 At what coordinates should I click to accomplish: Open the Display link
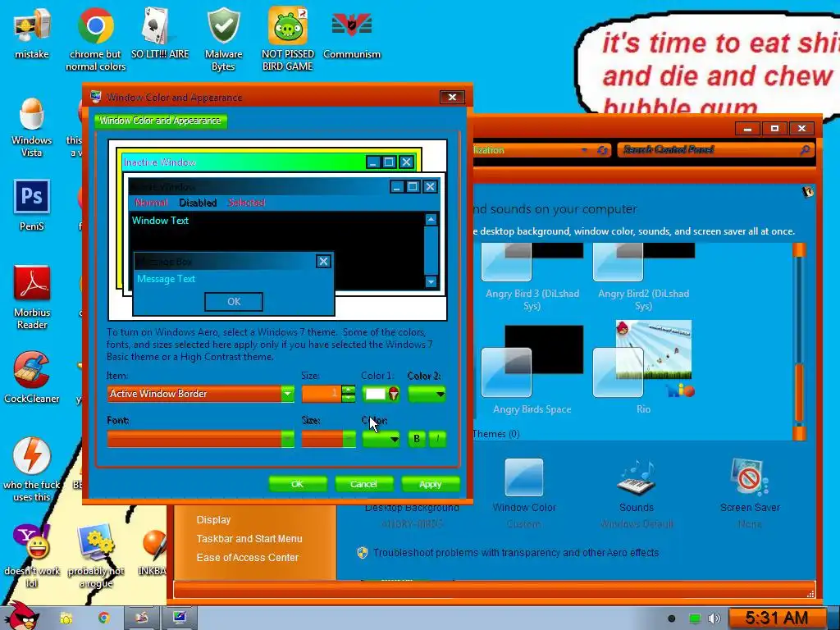point(213,519)
